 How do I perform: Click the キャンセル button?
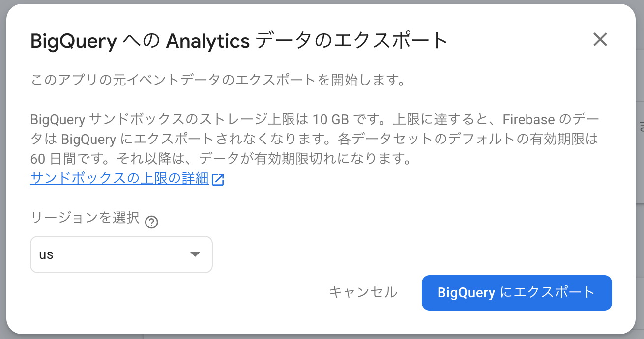363,292
